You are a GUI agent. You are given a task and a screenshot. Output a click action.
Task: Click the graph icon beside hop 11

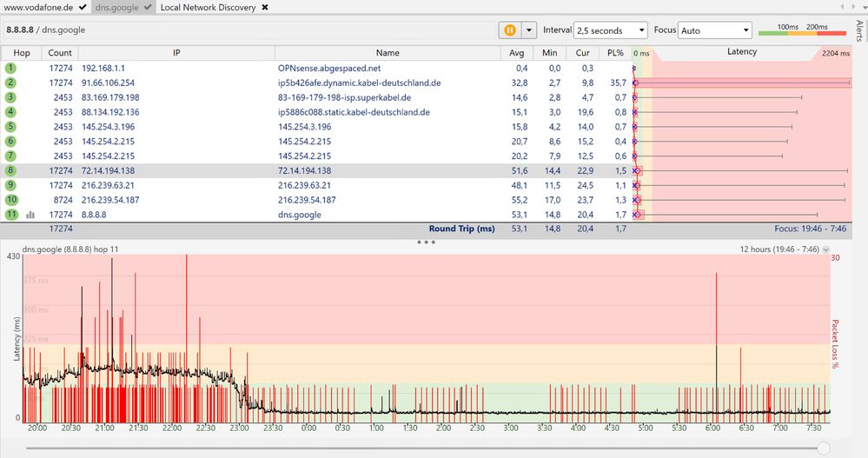(30, 215)
